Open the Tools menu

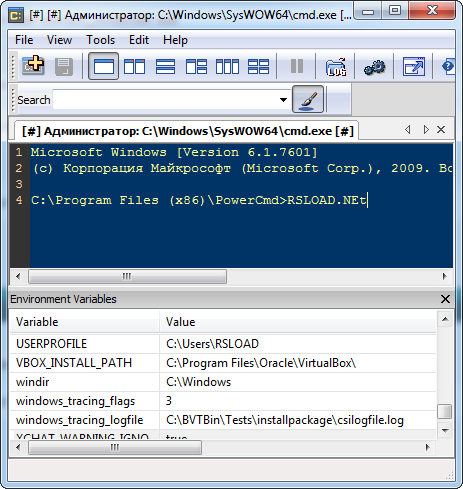pyautogui.click(x=100, y=40)
